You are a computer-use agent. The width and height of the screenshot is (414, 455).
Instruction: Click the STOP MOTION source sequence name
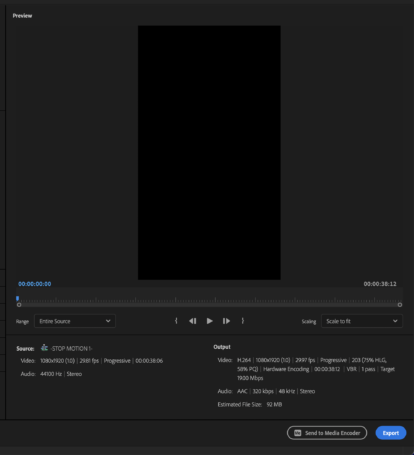(x=71, y=348)
